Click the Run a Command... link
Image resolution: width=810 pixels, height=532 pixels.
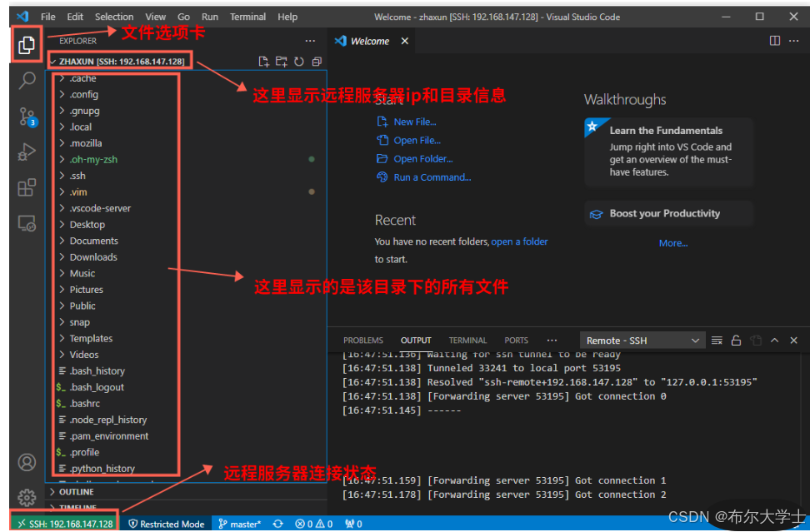point(432,177)
